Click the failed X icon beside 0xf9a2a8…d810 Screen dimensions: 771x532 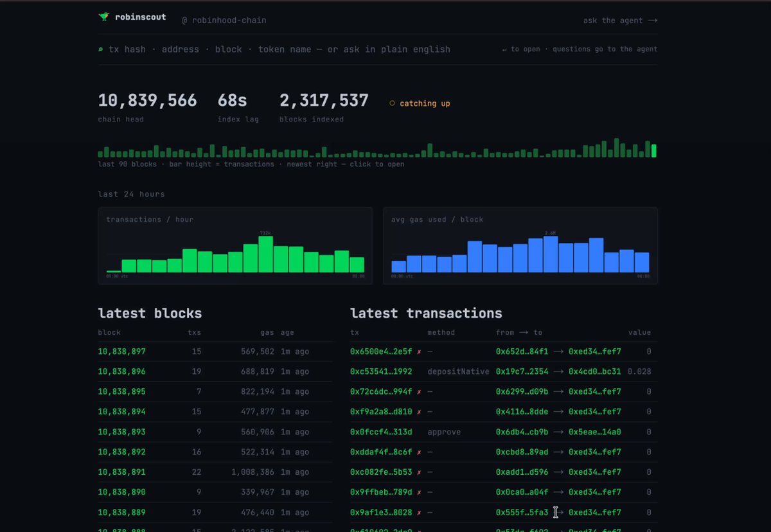tap(419, 412)
